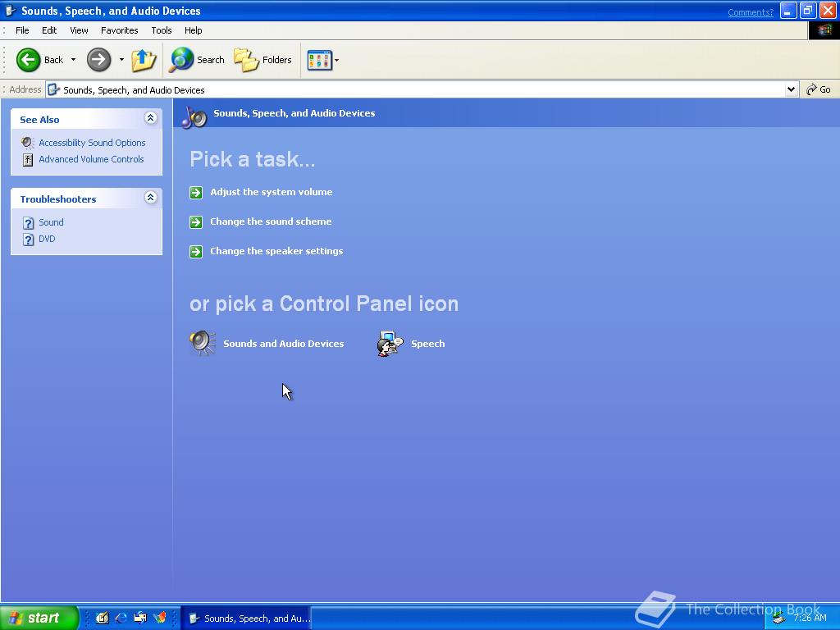The width and height of the screenshot is (840, 630).
Task: Click the Speech label text
Action: (x=428, y=344)
